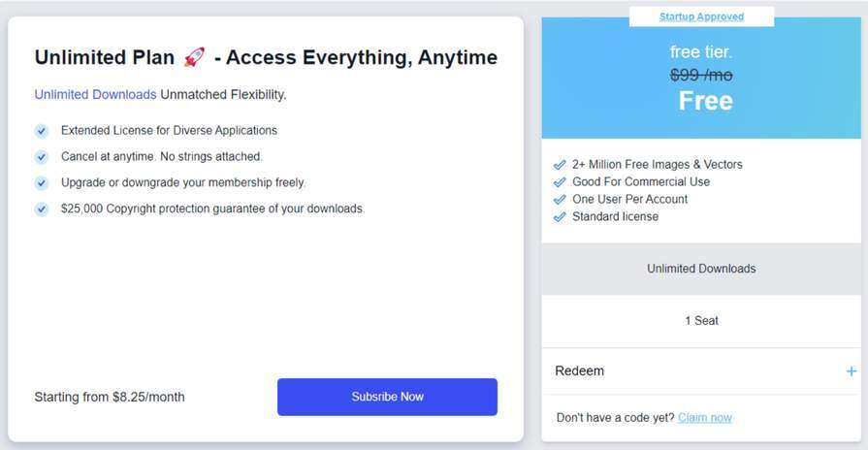Click the Redeem label

[x=579, y=371]
